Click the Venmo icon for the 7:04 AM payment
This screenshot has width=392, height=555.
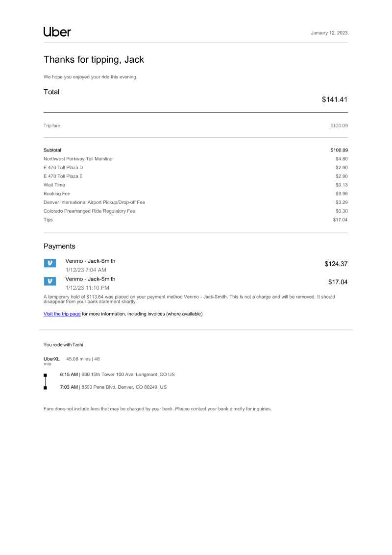[49, 263]
